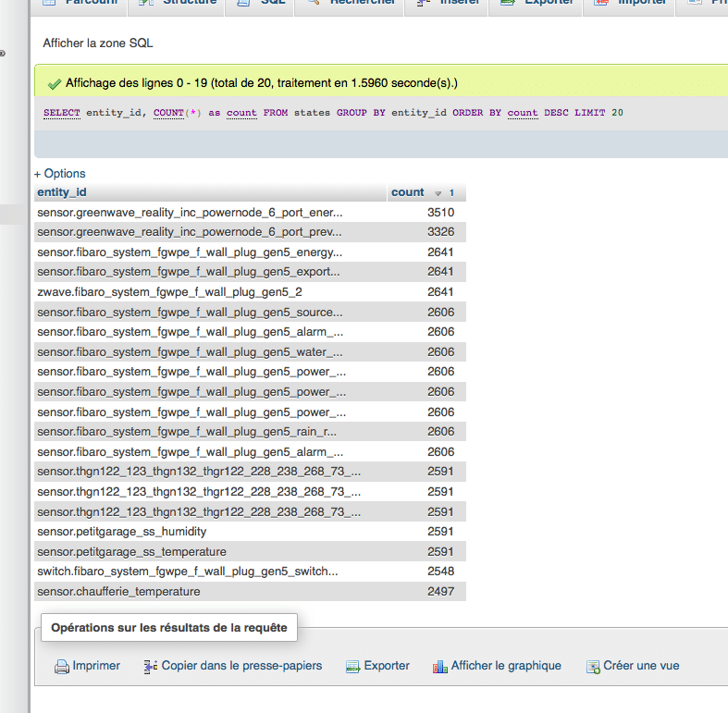Click the green success checkmark icon

55,83
